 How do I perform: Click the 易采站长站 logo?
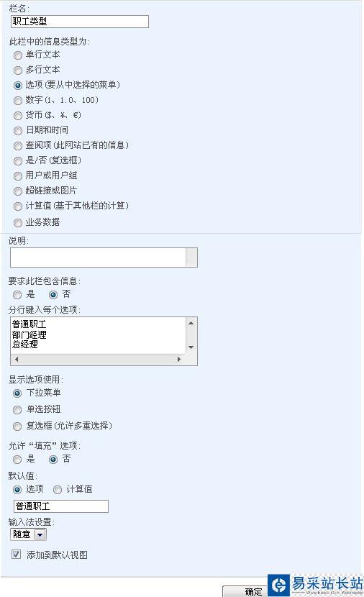point(316,585)
